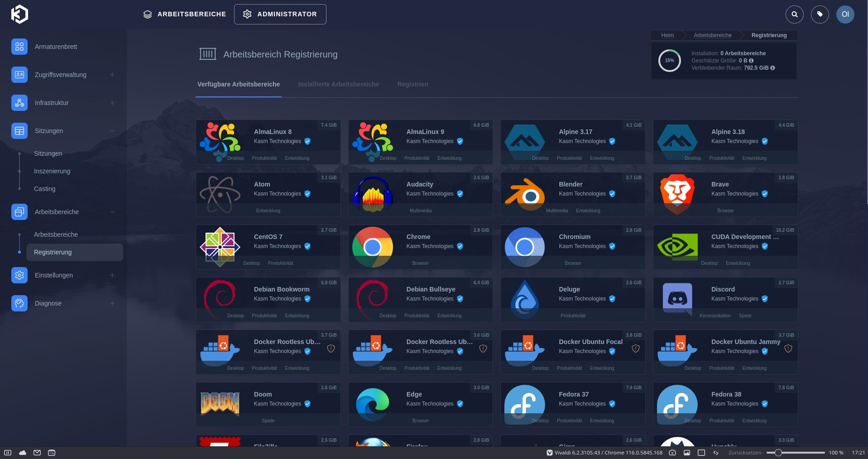Screen dimensions: 868x459
Task: Click the Diagnose sidebar icon
Action: click(19, 303)
